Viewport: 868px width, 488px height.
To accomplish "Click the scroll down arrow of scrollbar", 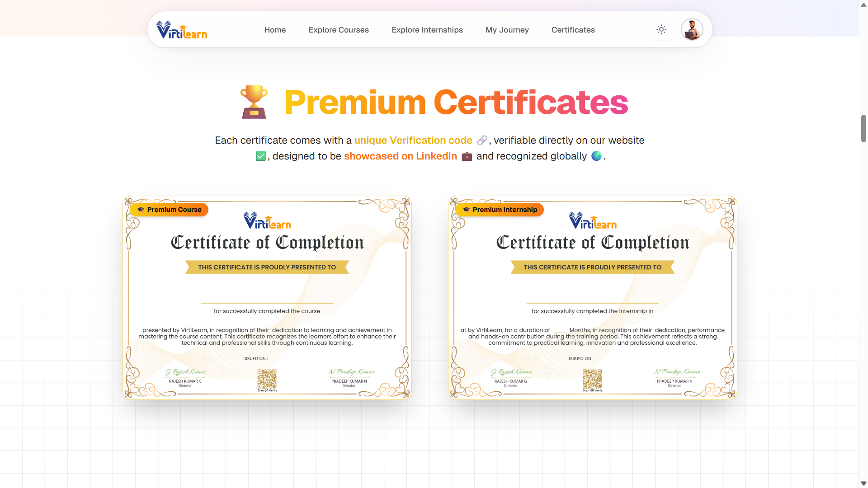I will coord(863,483).
